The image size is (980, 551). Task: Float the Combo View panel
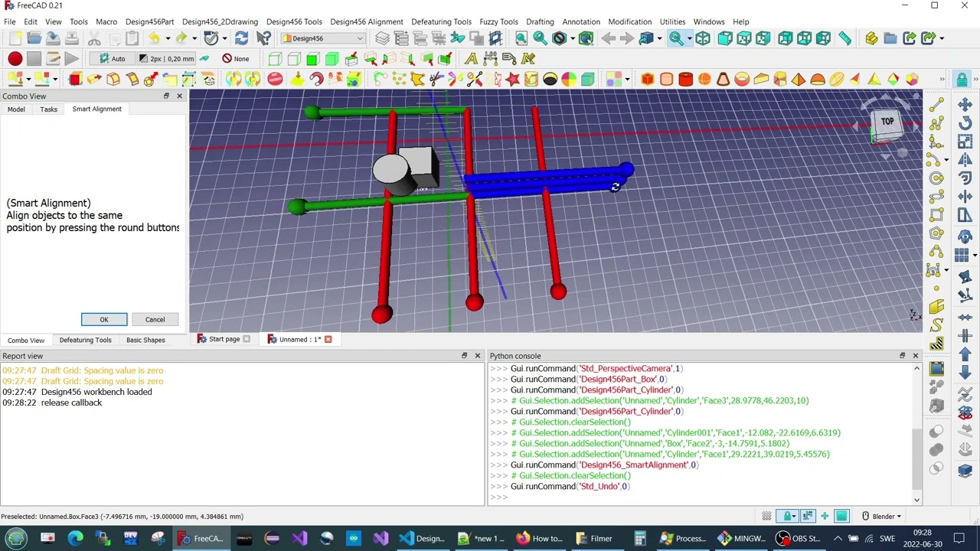tap(166, 96)
